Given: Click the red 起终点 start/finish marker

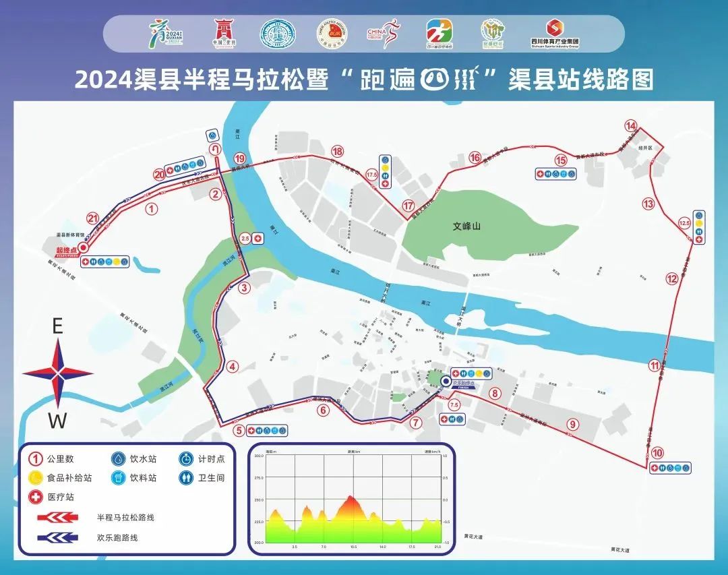Looking at the screenshot, I should click(82, 249).
